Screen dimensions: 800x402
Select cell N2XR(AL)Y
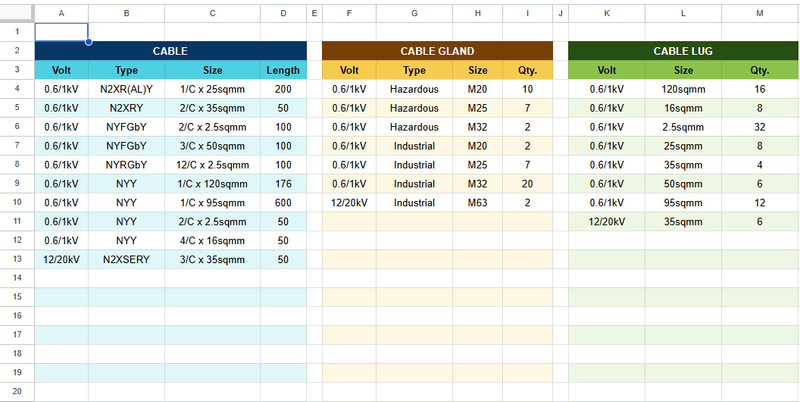pyautogui.click(x=127, y=89)
